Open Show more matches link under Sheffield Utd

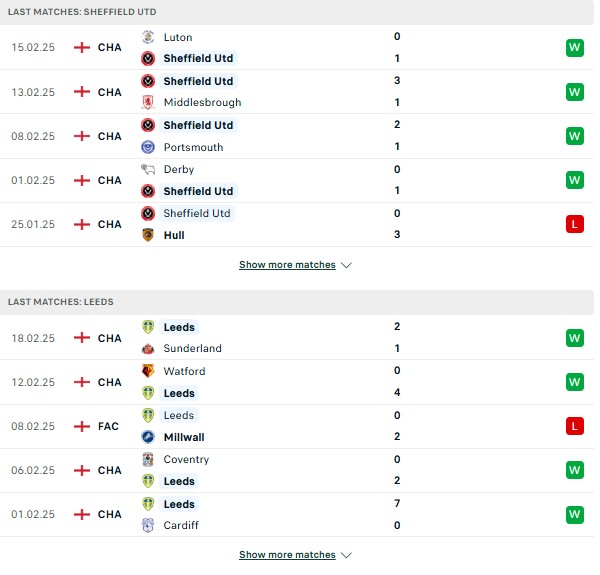click(x=287, y=265)
